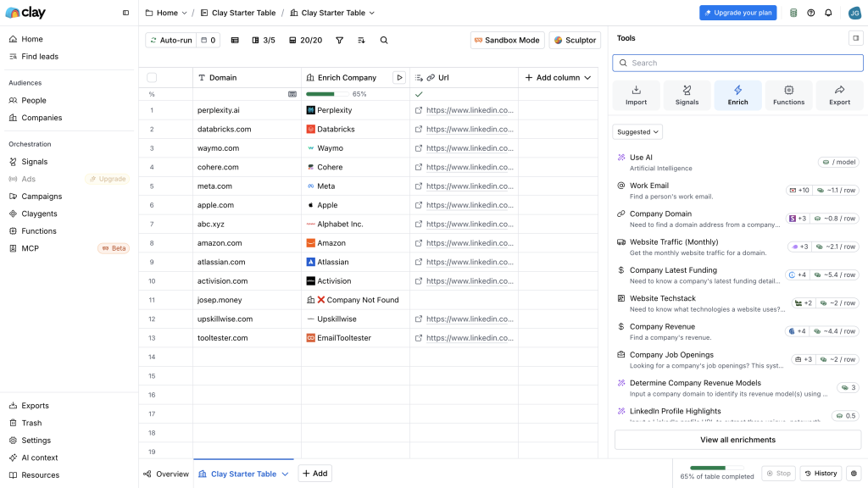Click the Stop button
Screen dimensions: 868x488
tap(778, 474)
